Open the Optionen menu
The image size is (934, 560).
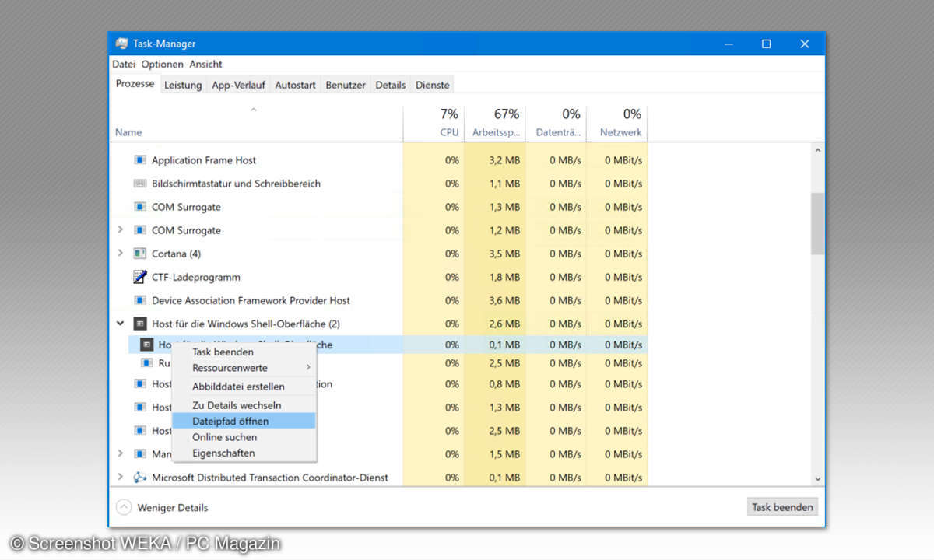pos(163,64)
